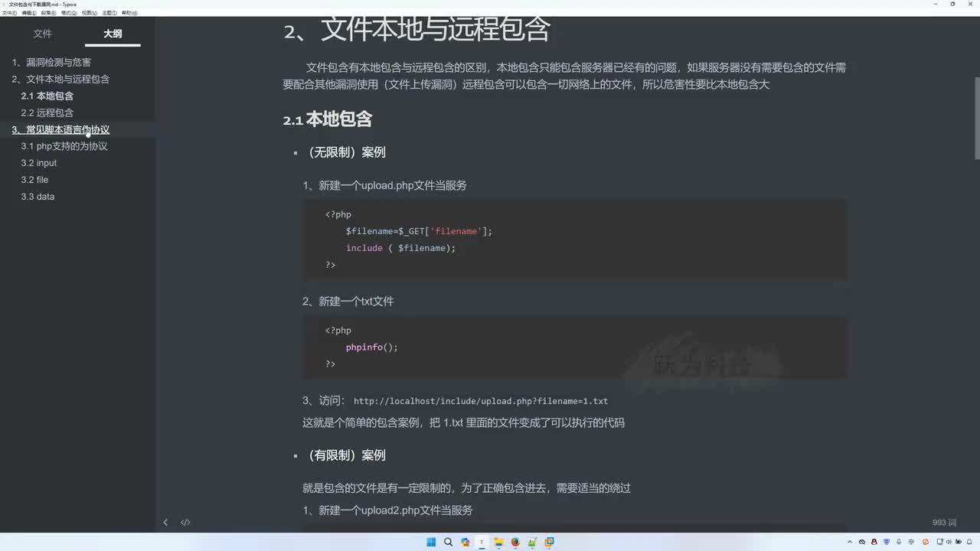Screen dimensions: 980x551
Task: Show hidden system tray icons
Action: (x=850, y=542)
